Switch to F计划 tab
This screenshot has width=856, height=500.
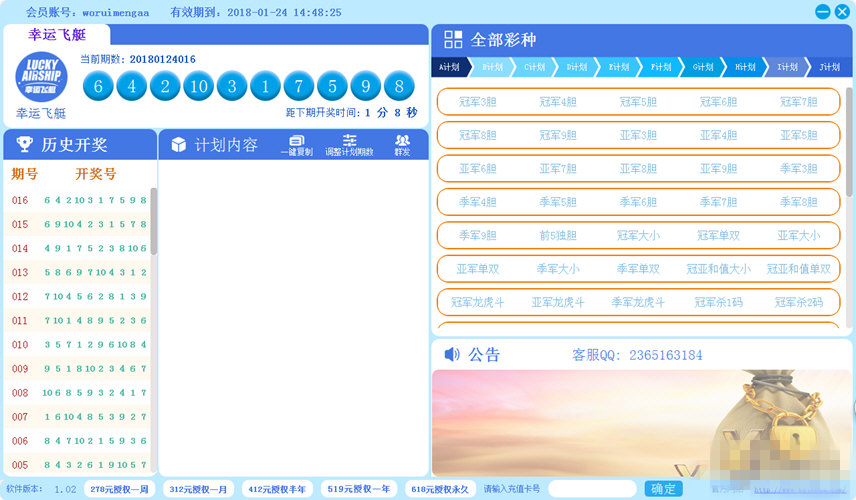coord(661,67)
